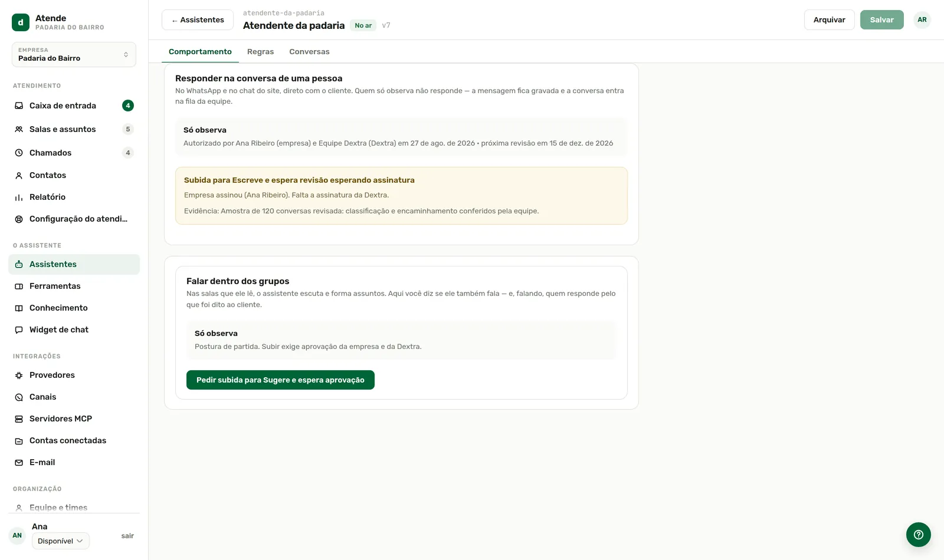Request upgrade to Sugere e espera aprovação
This screenshot has height=560, width=944.
280,380
